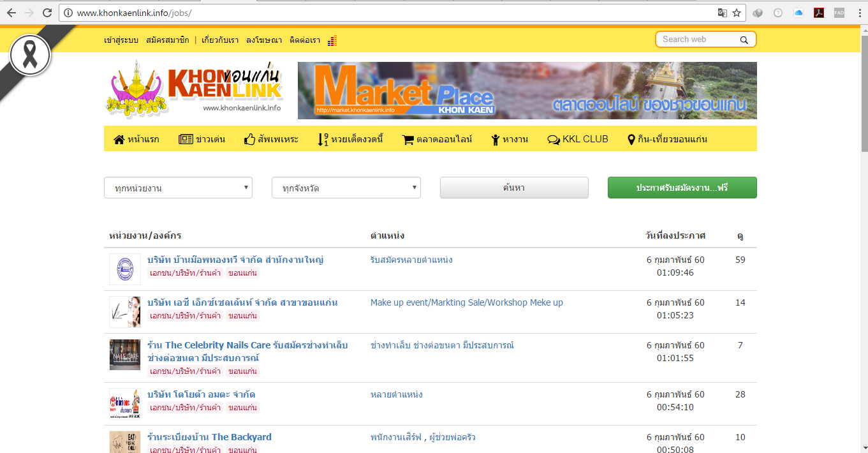The width and height of the screenshot is (868, 453).
Task: Open the ข่าวเด่น news menu item
Action: 202,139
